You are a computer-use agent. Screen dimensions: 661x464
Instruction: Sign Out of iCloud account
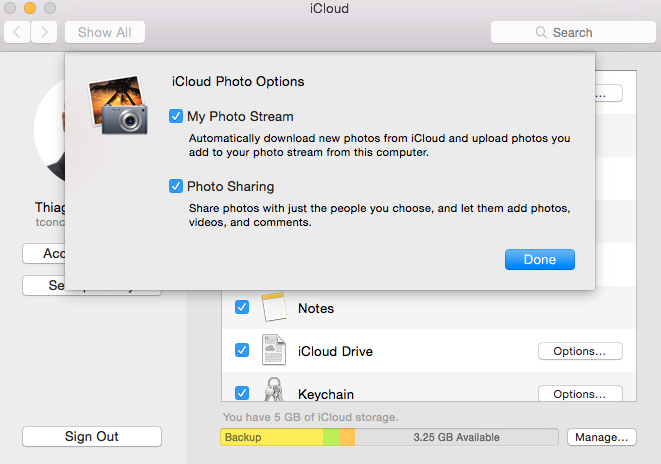[92, 436]
